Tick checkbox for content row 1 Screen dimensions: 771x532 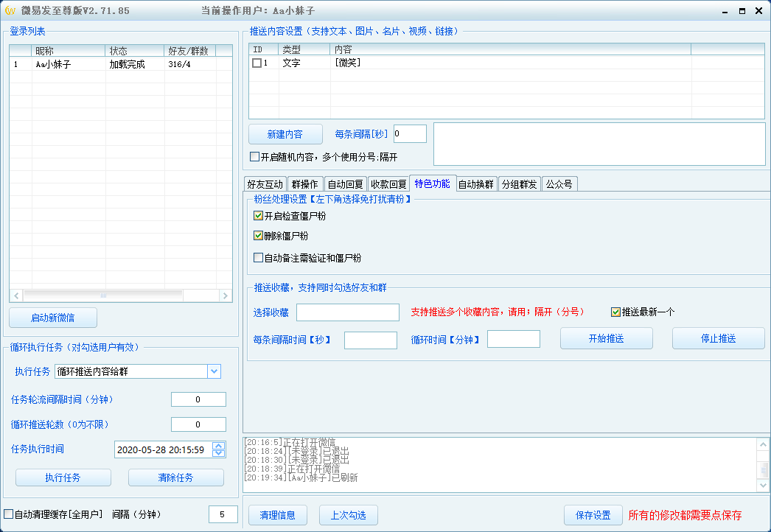tap(257, 63)
